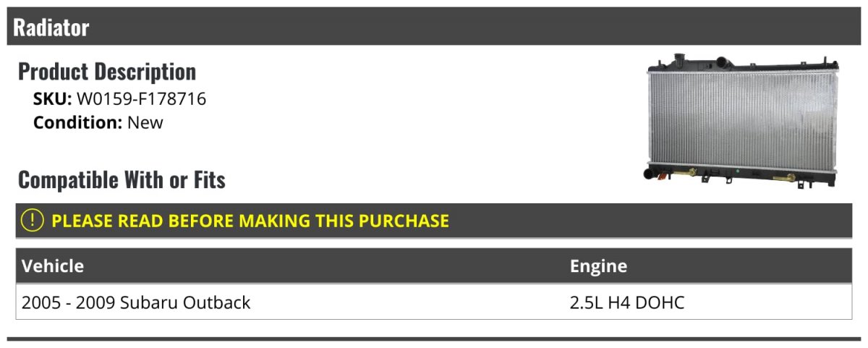Click the Compatible With or Fits heading
Image resolution: width=868 pixels, height=348 pixels.
[122, 179]
